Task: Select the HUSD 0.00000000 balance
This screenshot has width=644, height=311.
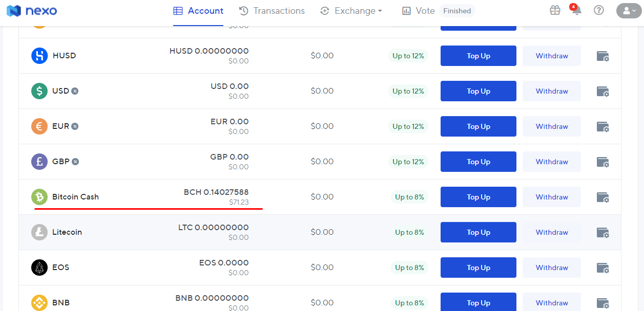Action: (x=209, y=51)
